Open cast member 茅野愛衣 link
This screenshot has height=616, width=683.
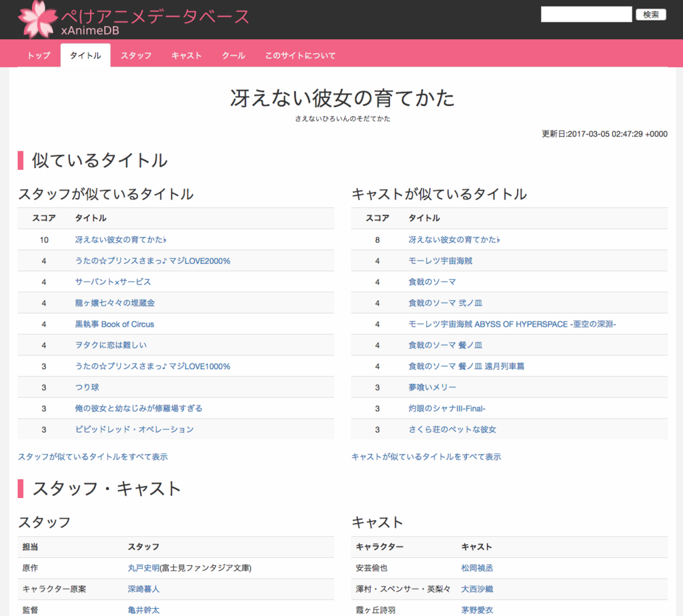(x=477, y=610)
